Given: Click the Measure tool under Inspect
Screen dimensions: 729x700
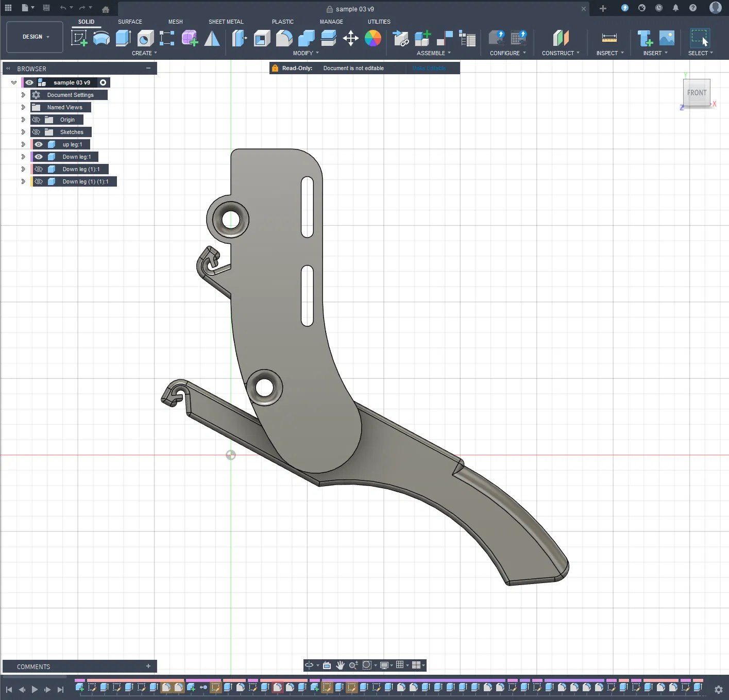Looking at the screenshot, I should point(609,38).
